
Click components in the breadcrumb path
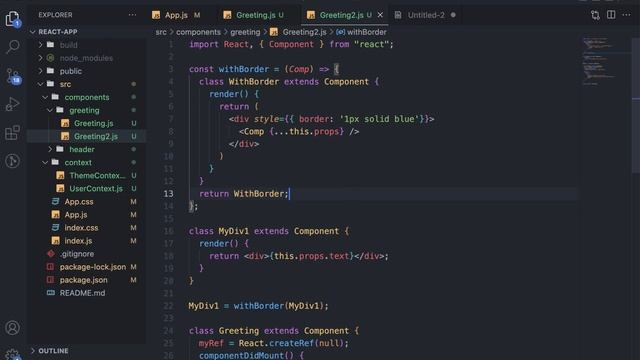coord(198,32)
